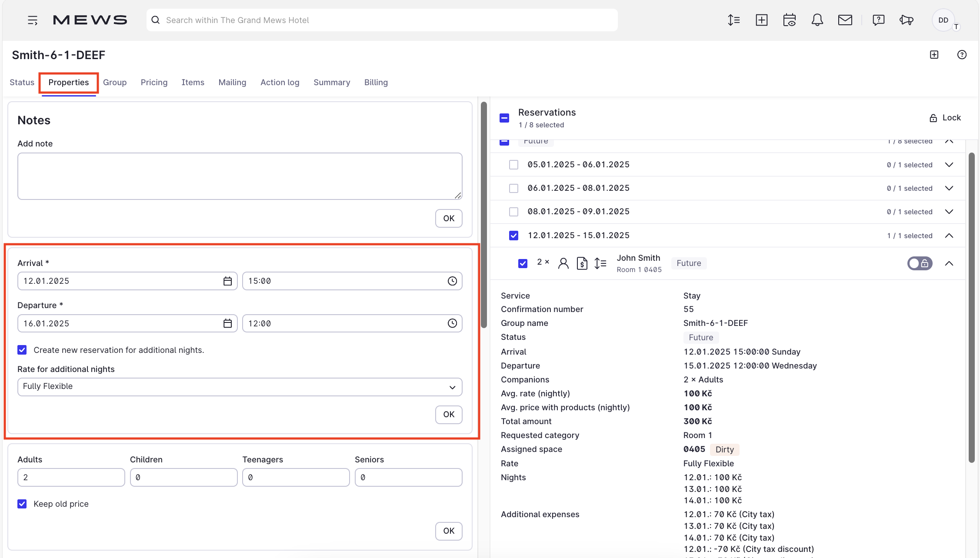Image resolution: width=980 pixels, height=558 pixels.
Task: Disable the Keep old price checkbox
Action: point(22,504)
